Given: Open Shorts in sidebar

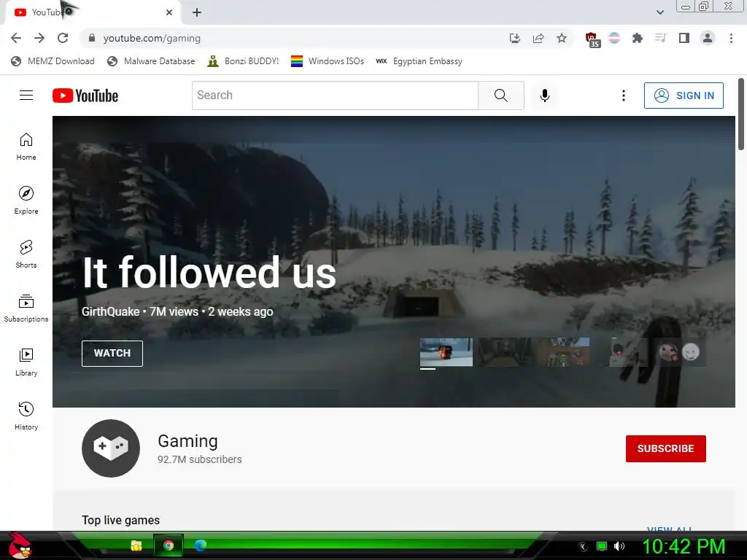Looking at the screenshot, I should 26,254.
